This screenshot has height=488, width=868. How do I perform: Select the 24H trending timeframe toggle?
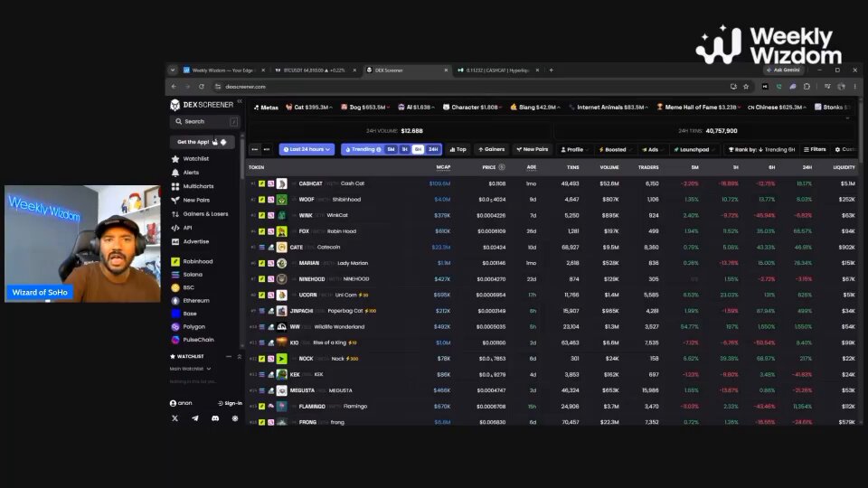point(433,149)
